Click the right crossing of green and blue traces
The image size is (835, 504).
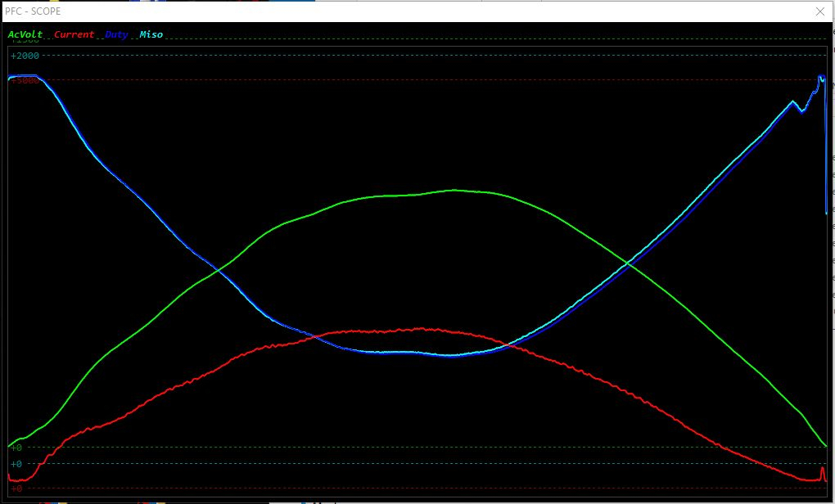(x=628, y=263)
